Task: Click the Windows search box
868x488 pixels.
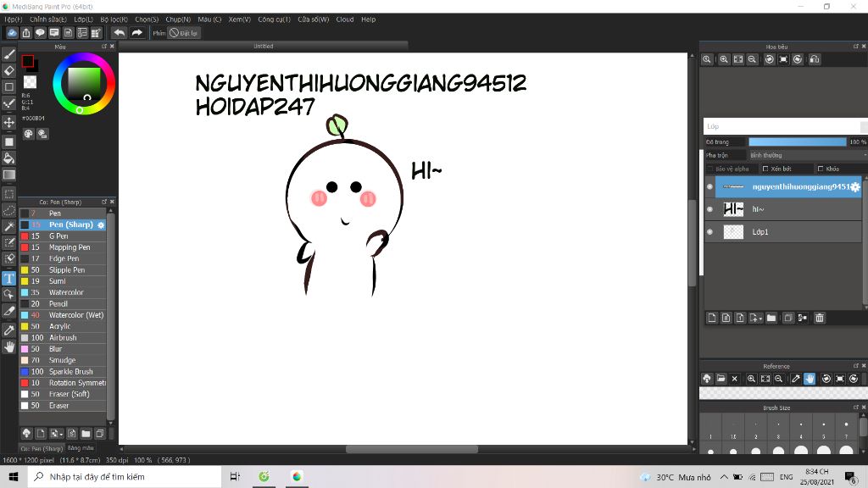Action: [x=125, y=476]
